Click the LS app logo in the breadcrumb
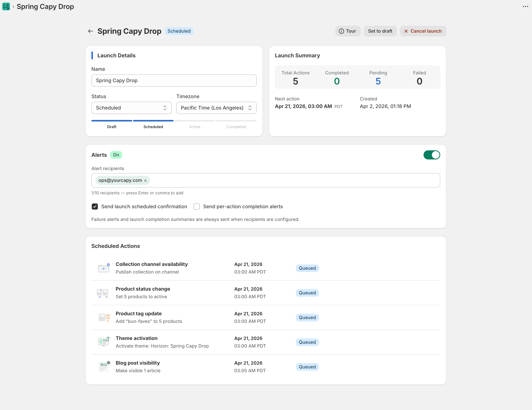The width and height of the screenshot is (532, 410). tap(6, 7)
